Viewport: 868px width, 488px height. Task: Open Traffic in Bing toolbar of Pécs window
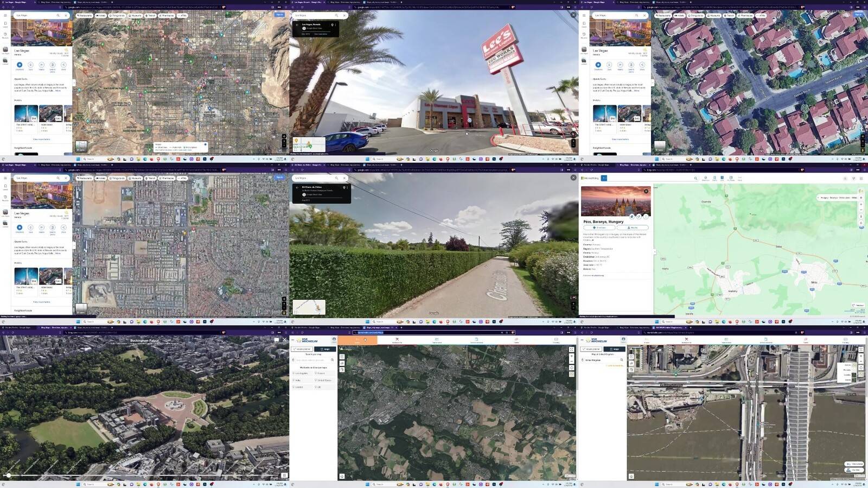click(714, 178)
